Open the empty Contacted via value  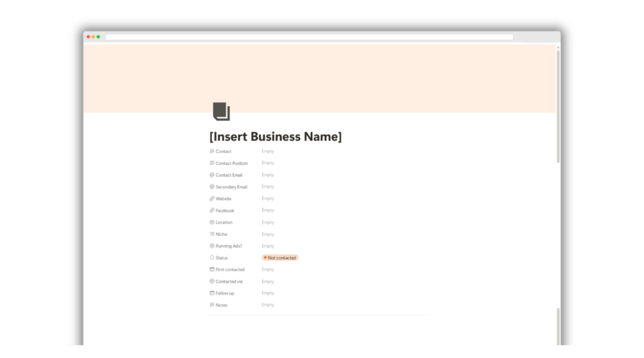(x=268, y=282)
